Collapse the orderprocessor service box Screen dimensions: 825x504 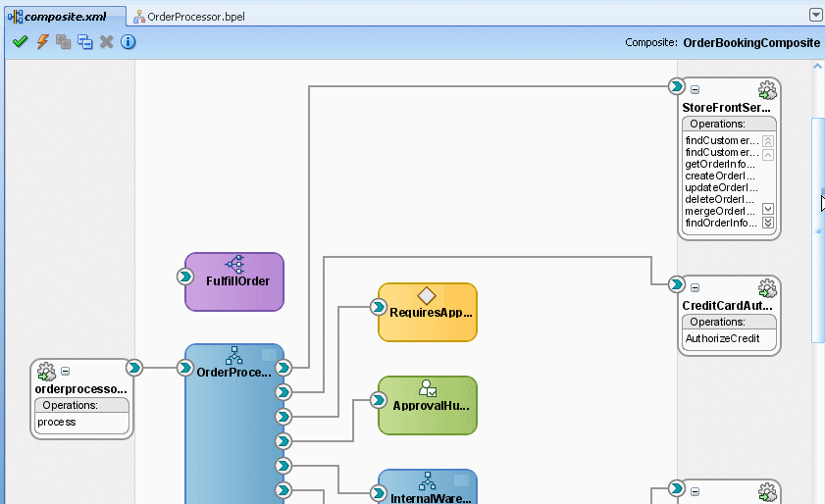(66, 371)
